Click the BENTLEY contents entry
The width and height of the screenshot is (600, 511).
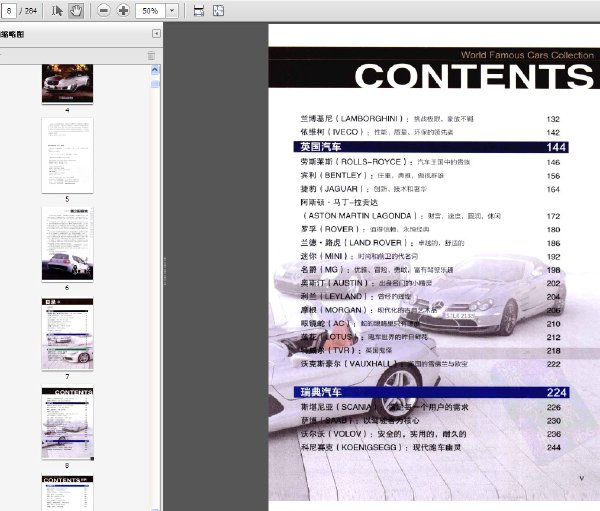(372, 176)
